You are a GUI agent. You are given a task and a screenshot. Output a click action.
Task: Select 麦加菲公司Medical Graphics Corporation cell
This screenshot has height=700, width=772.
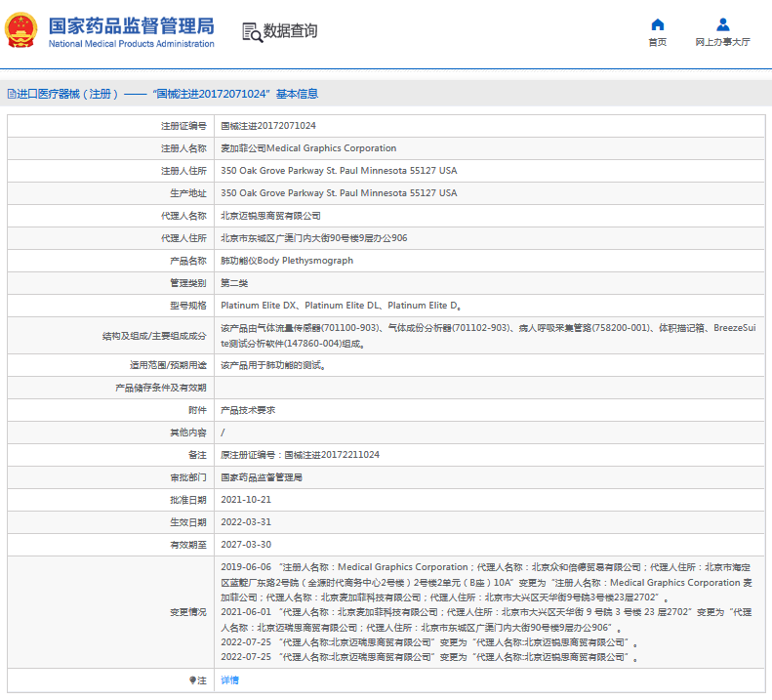point(308,148)
